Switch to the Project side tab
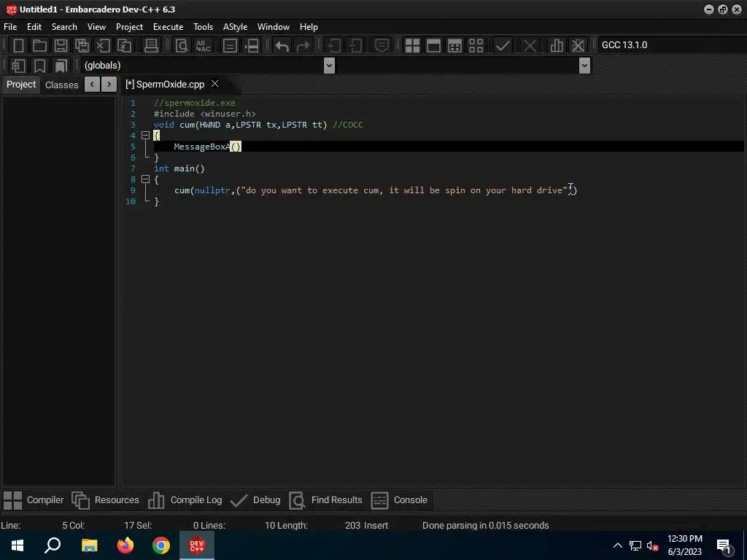Screen dimensions: 747x560 pyautogui.click(x=21, y=85)
